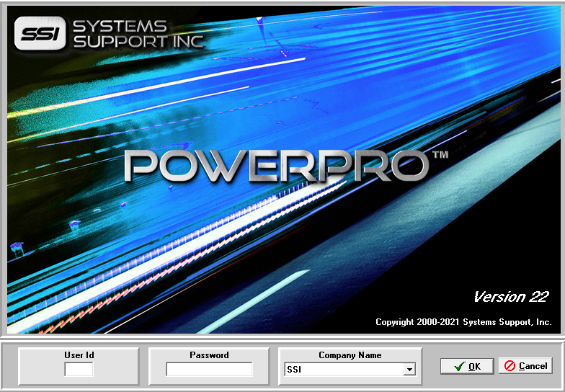Click the User Id group panel
This screenshot has height=392, width=565.
click(x=40, y=367)
